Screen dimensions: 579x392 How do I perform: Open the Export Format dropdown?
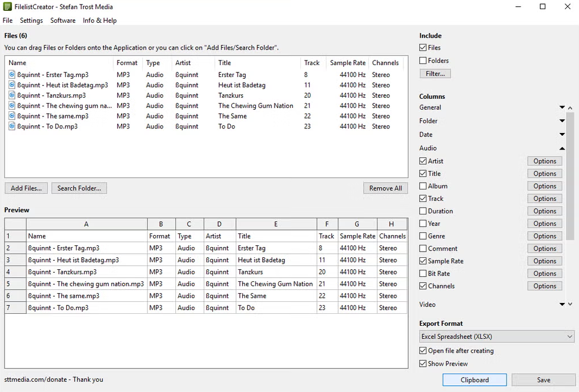pyautogui.click(x=497, y=336)
